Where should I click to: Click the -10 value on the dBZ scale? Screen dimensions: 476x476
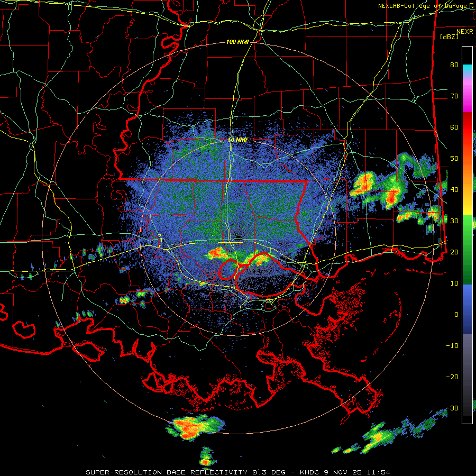pyautogui.click(x=452, y=345)
